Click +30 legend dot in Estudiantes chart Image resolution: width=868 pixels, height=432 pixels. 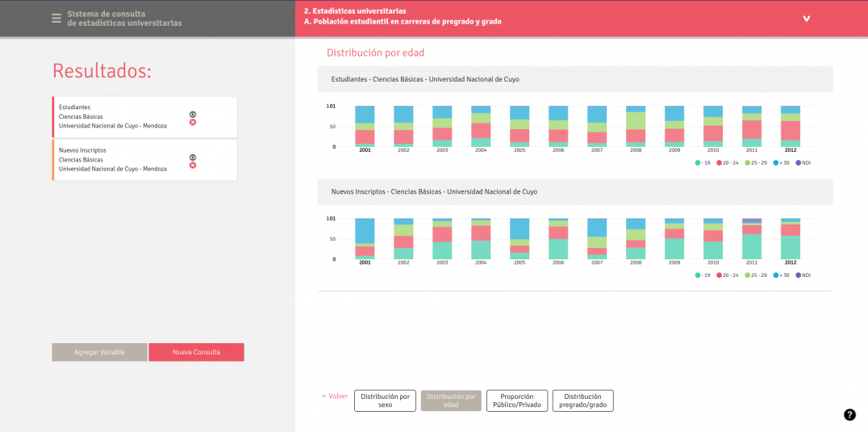(776, 163)
